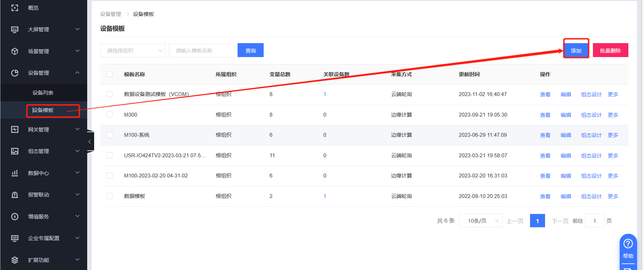Click the 数据中心 bar chart icon
Image resolution: width=644 pixels, height=270 pixels.
(x=15, y=173)
